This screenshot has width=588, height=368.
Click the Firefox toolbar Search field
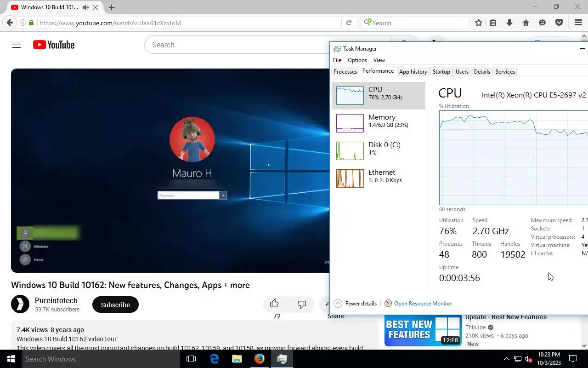[x=415, y=23]
